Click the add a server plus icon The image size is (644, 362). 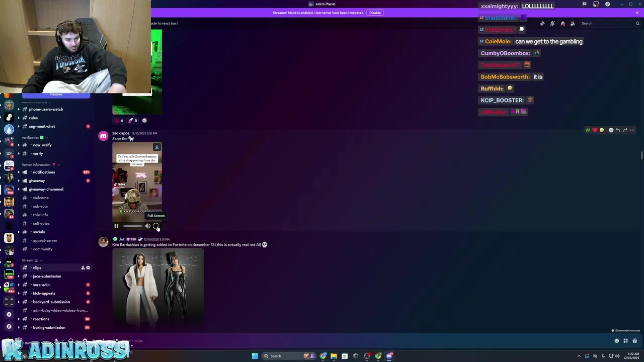click(9, 314)
